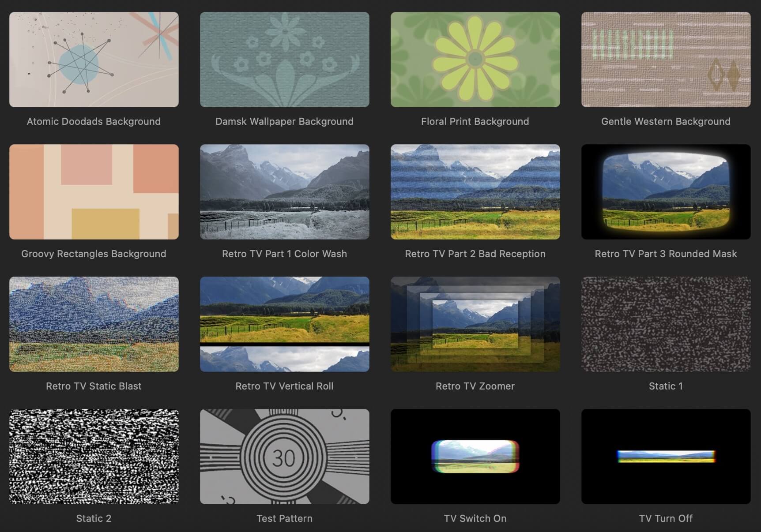
Task: Select the Static 1 noise thumbnail
Action: [x=666, y=324]
